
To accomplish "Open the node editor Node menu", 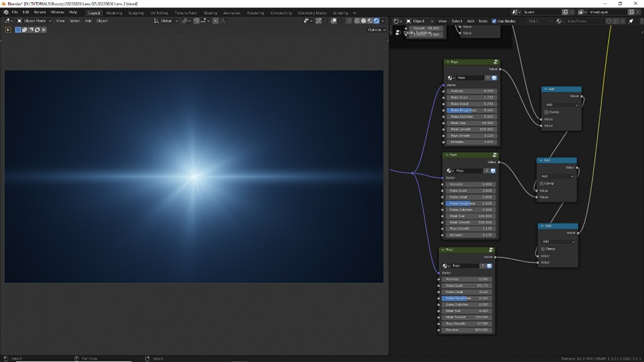I will [483, 21].
